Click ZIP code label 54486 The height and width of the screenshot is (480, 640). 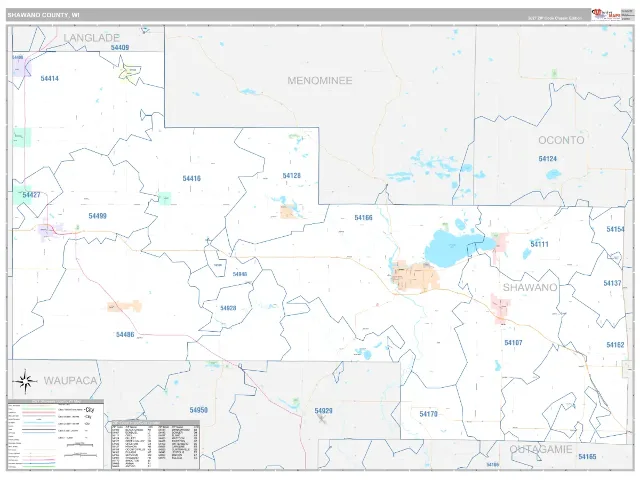(125, 335)
